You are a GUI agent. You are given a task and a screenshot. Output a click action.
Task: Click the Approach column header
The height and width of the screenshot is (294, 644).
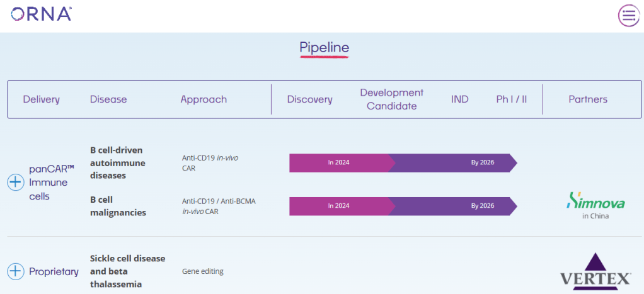coord(204,99)
